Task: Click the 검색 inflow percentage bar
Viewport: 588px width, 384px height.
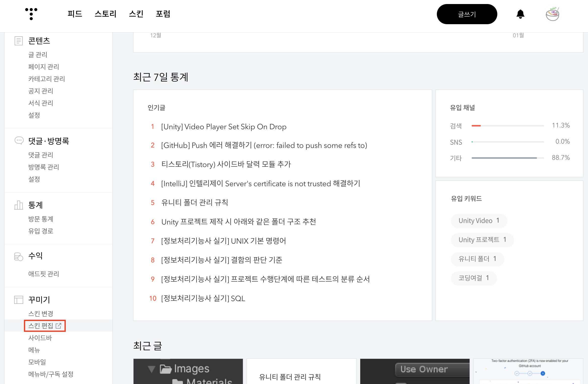Action: [508, 125]
